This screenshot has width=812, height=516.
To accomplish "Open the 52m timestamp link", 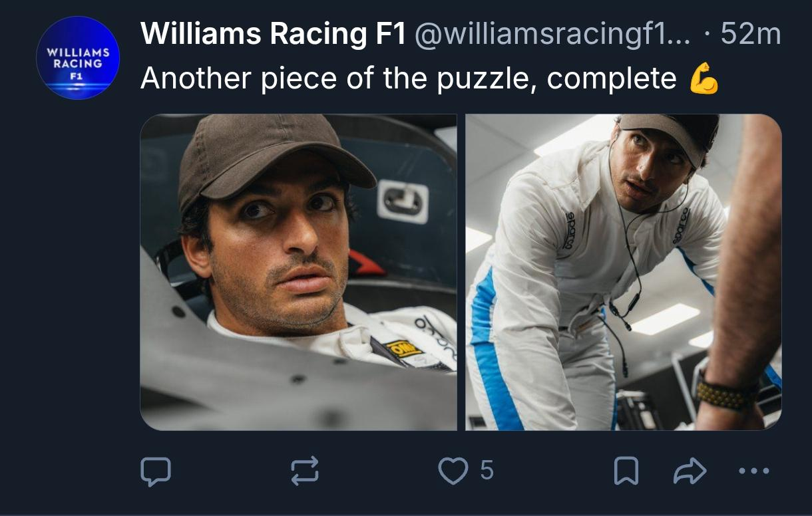I will click(x=751, y=33).
